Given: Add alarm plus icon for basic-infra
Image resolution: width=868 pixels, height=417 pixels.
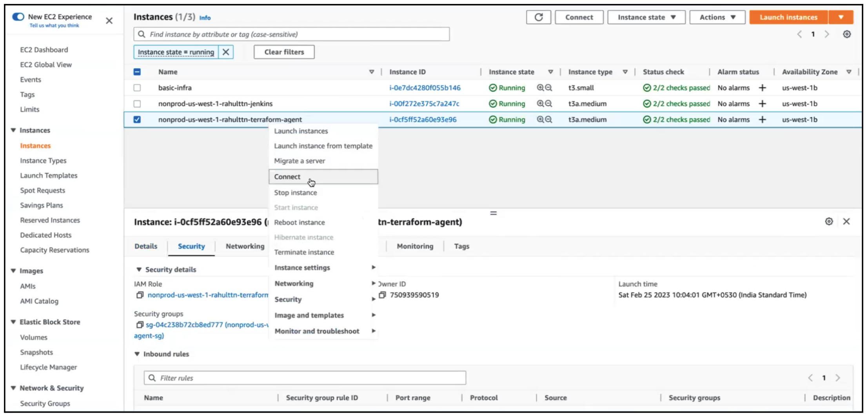Looking at the screenshot, I should click(762, 88).
